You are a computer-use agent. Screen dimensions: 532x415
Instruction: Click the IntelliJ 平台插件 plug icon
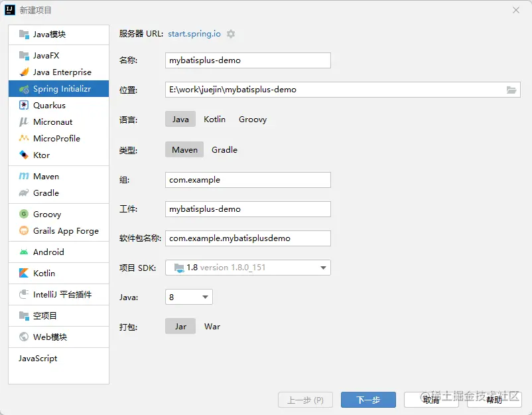[24, 294]
